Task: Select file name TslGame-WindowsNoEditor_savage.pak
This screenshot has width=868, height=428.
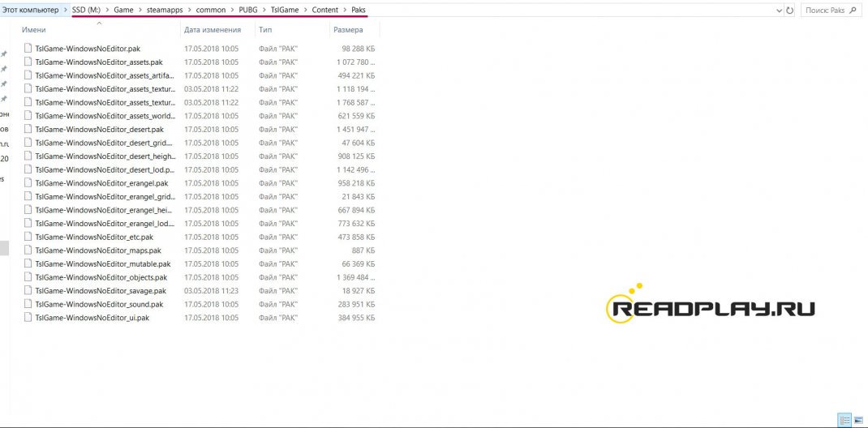Action: [x=101, y=291]
